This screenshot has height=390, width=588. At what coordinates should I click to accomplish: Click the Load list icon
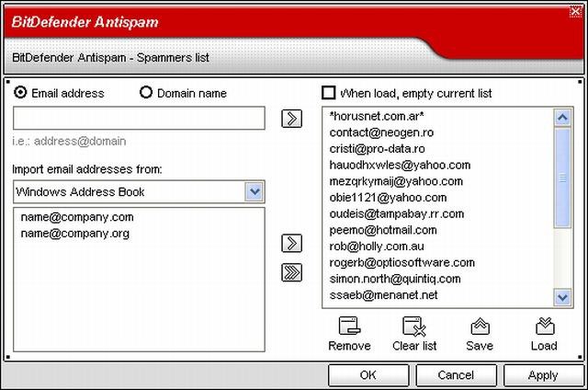tap(543, 327)
